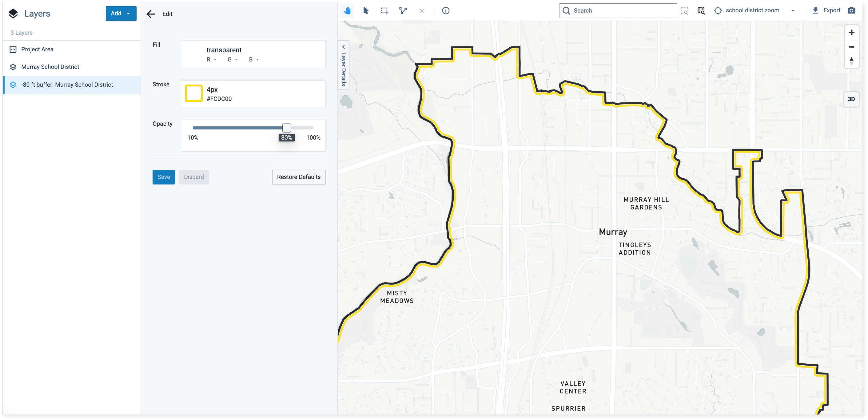This screenshot has height=420, width=868.
Task: Collapse the Layer Details panel
Action: pyautogui.click(x=343, y=65)
